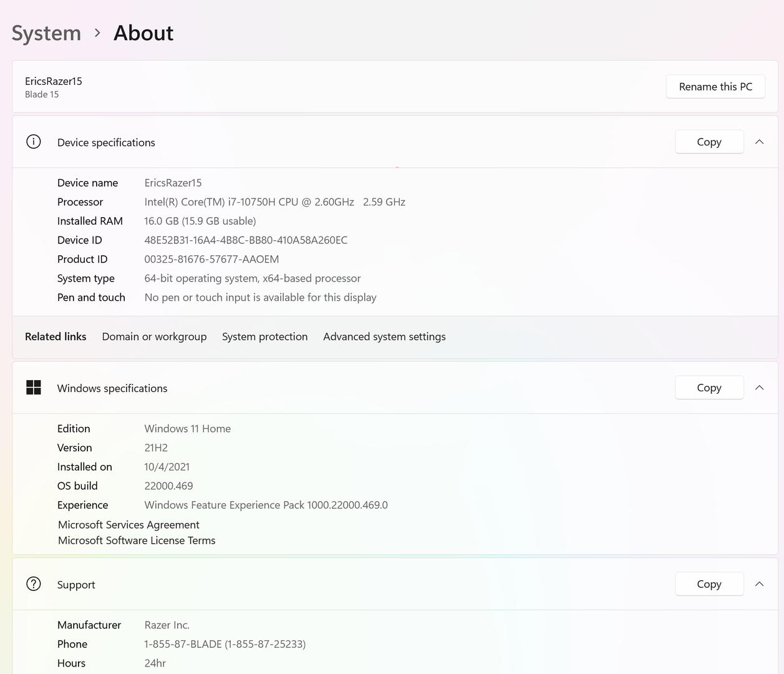
Task: Click the Windows logo icon
Action: pos(34,388)
